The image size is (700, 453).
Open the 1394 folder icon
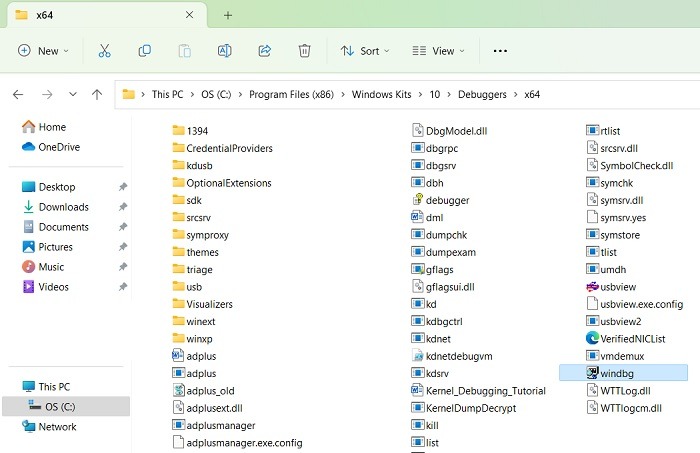pyautogui.click(x=178, y=130)
